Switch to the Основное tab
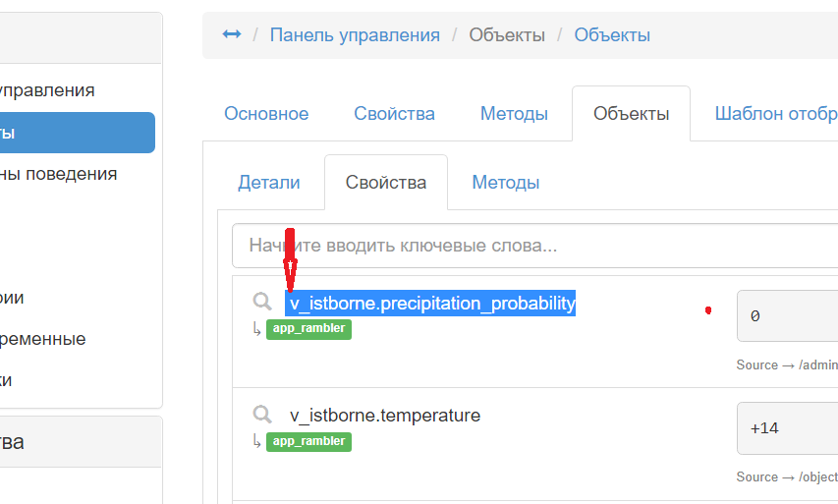 point(266,114)
